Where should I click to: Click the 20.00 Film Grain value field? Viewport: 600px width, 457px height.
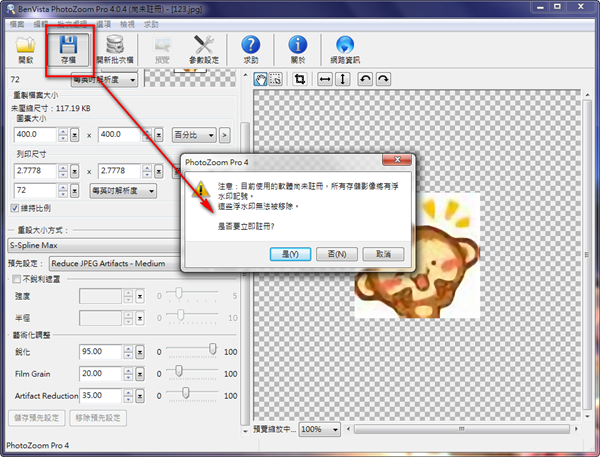[101, 374]
